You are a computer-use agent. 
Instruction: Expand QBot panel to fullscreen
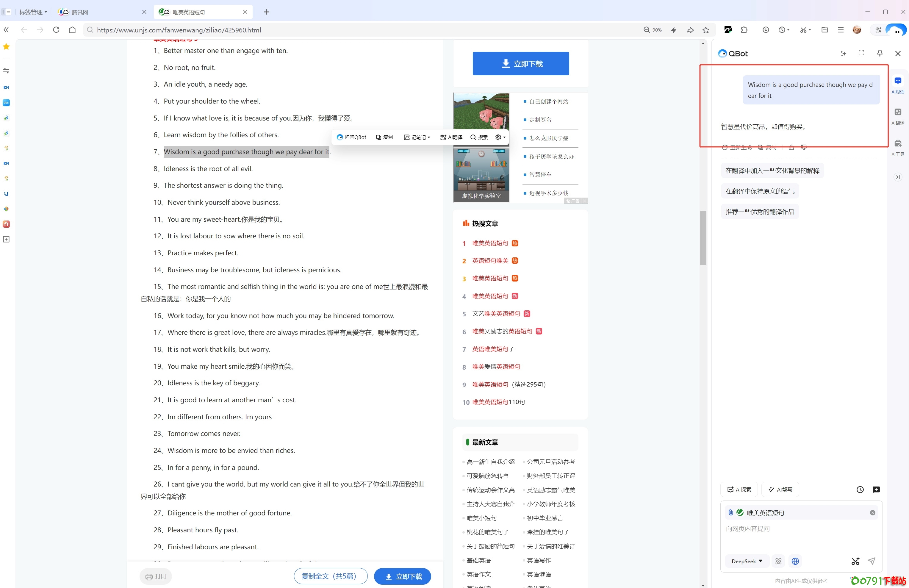tap(861, 53)
